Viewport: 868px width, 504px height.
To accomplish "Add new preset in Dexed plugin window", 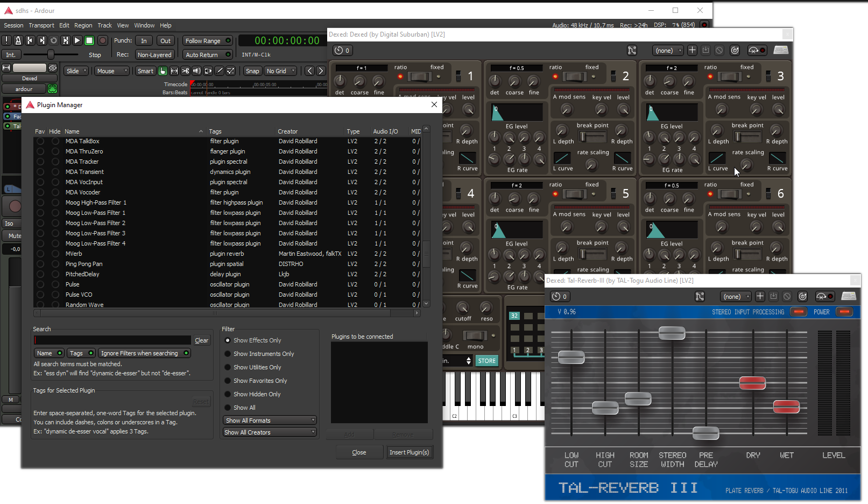I will [692, 50].
